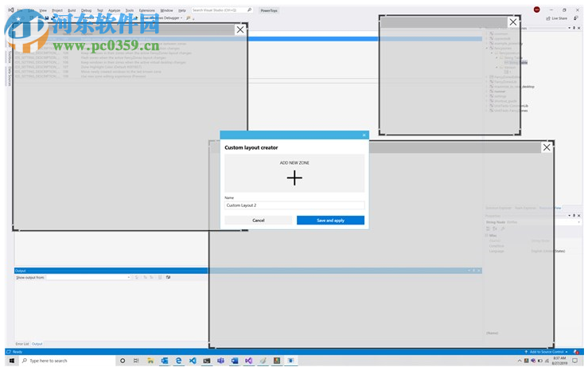Open Word from the taskbar

tap(235, 361)
